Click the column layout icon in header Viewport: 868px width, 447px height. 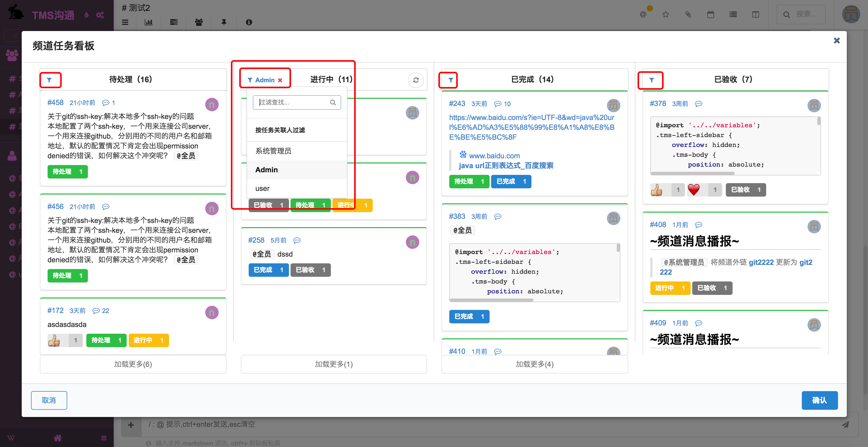coord(756,14)
